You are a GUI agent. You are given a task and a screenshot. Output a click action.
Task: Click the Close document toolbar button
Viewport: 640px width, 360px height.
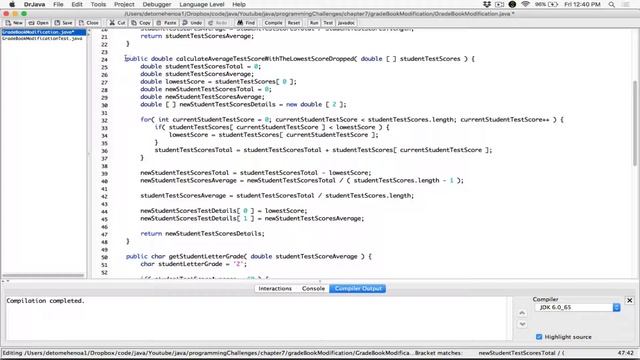89,23
